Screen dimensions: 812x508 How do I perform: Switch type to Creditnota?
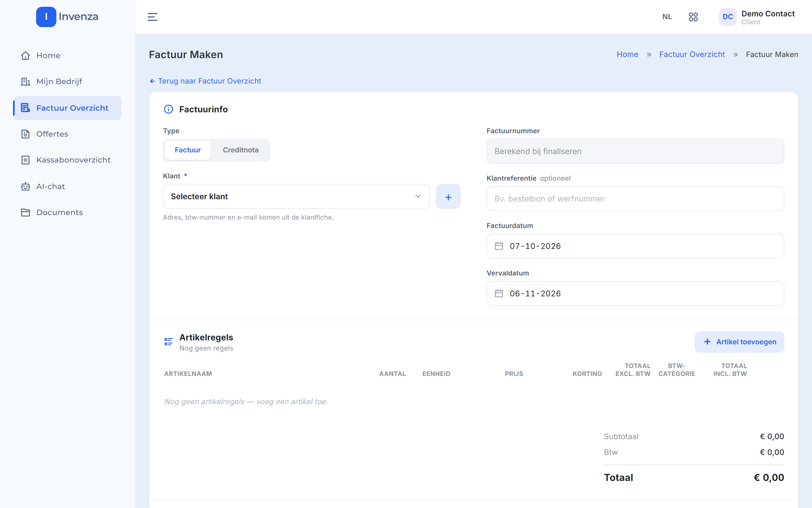[240, 150]
